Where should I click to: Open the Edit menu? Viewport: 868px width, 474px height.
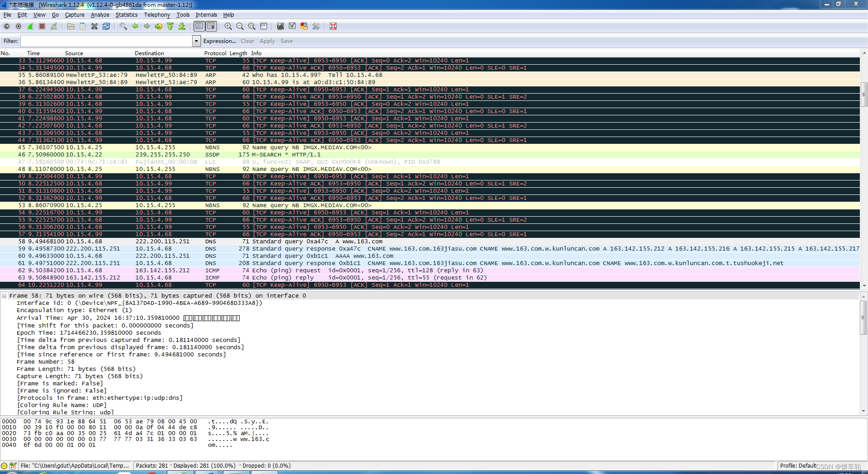click(22, 15)
